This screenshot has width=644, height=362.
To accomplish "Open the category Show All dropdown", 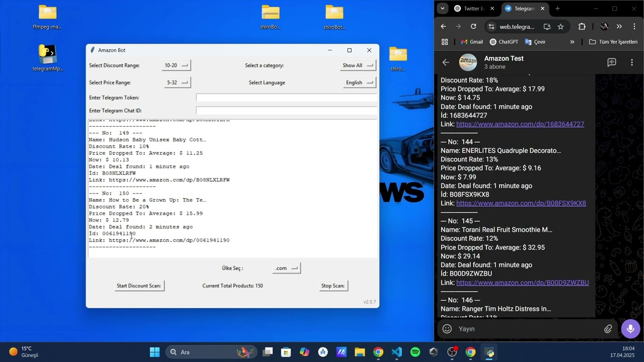I will point(358,65).
